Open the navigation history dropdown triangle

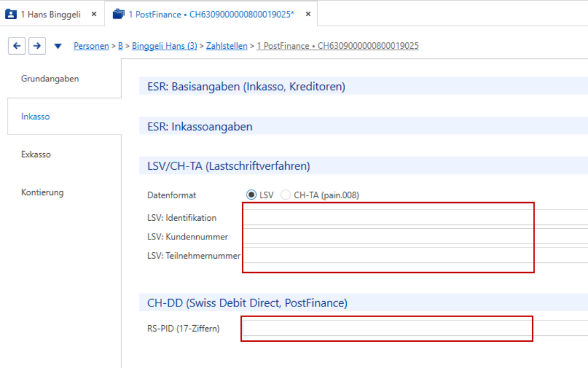pyautogui.click(x=58, y=46)
